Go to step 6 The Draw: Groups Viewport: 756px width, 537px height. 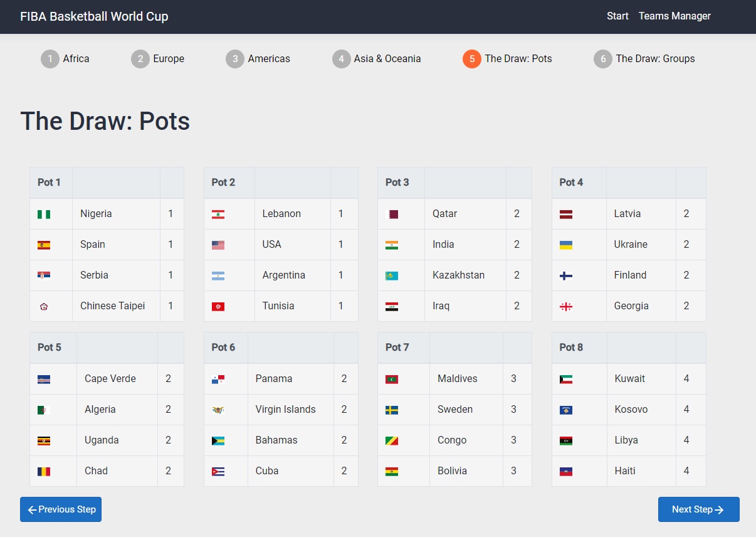click(x=644, y=59)
